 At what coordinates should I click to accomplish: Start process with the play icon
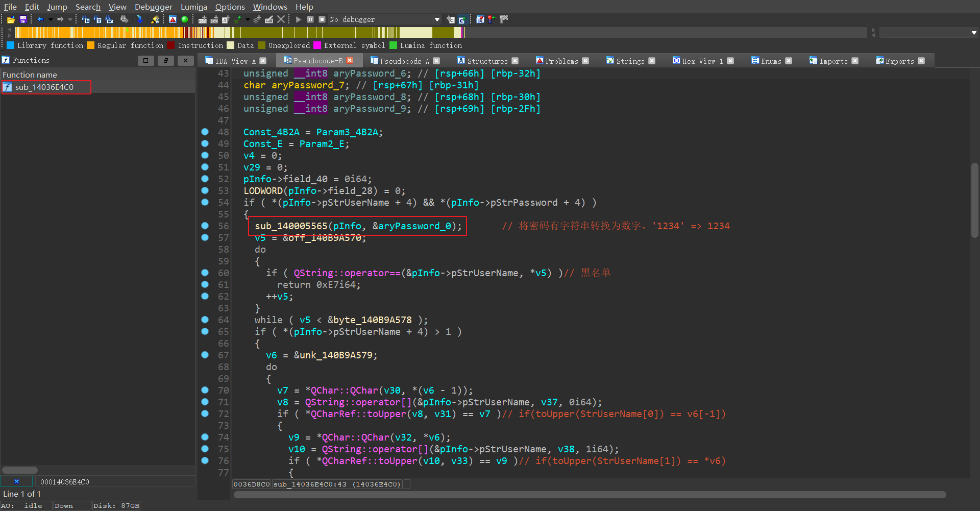(x=299, y=19)
